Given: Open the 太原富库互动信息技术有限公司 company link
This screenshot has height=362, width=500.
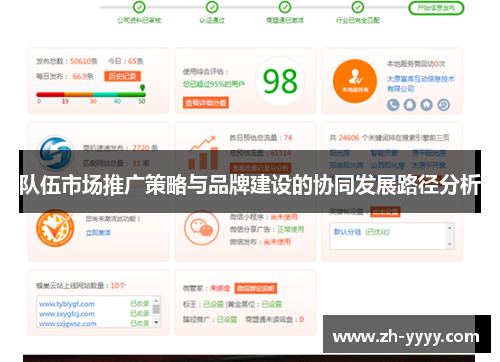Looking at the screenshot, I should [x=420, y=84].
